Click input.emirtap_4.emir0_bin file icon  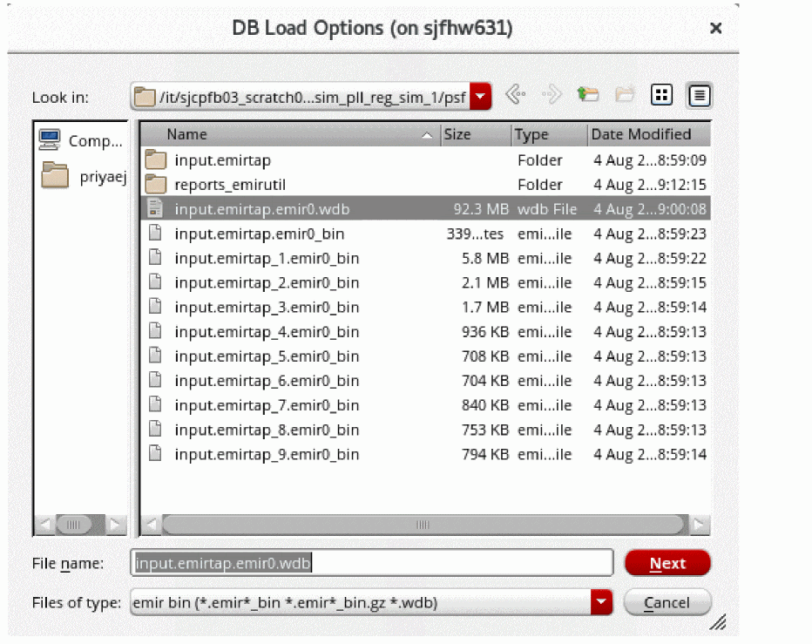click(x=155, y=330)
